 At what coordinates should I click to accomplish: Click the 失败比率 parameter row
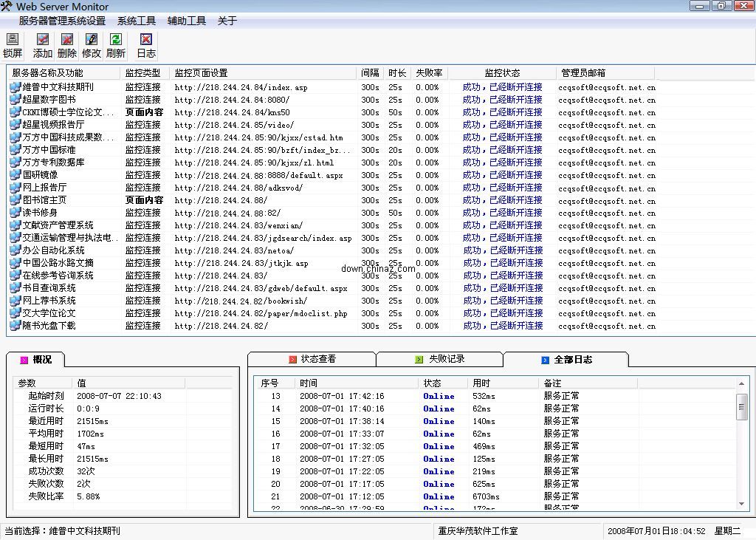(123, 496)
